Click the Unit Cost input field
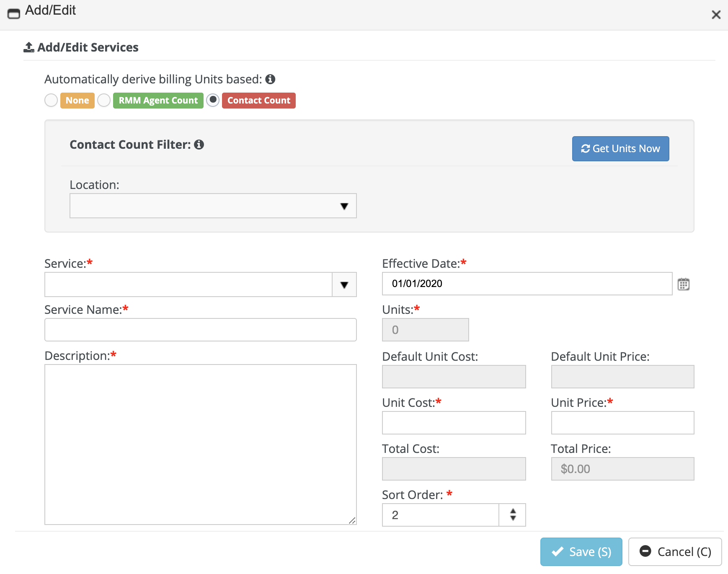 coord(454,423)
